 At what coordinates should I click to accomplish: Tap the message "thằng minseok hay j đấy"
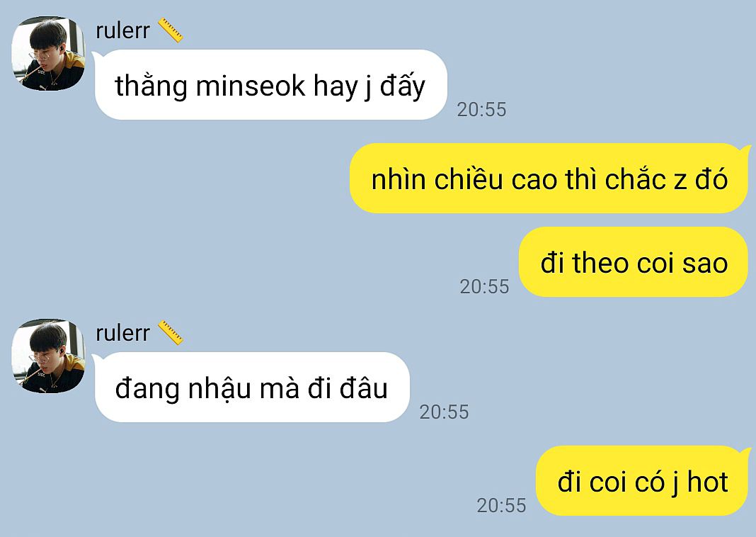pyautogui.click(x=271, y=85)
